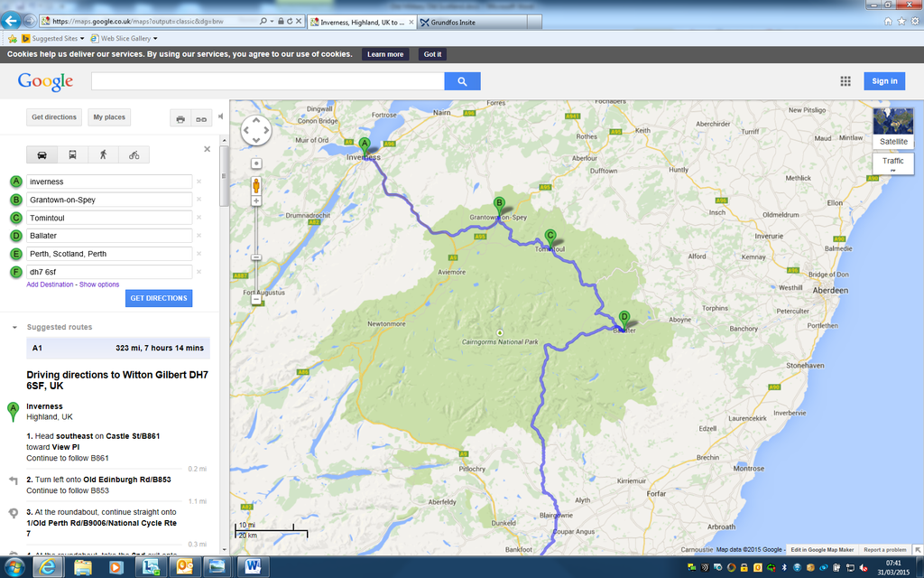Screen dimensions: 924x578
Task: Click the Sign in button
Action: 884,81
